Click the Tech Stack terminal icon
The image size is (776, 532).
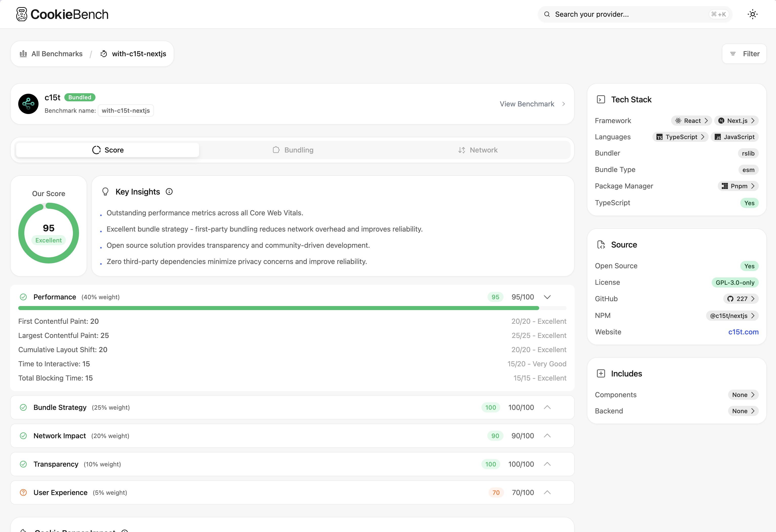pyautogui.click(x=601, y=100)
